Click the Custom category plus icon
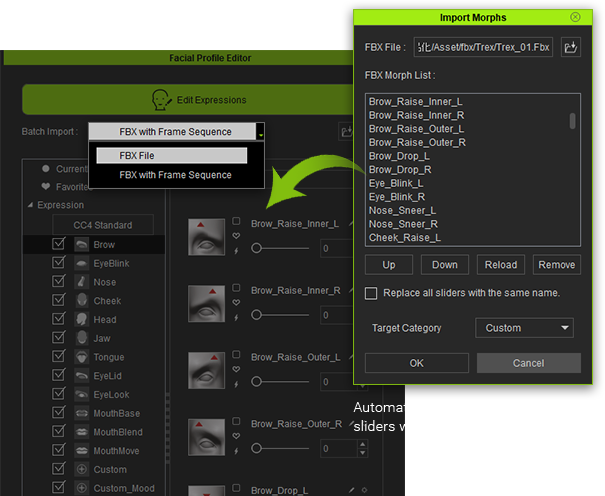Screen dimensions: 605x496 81,469
